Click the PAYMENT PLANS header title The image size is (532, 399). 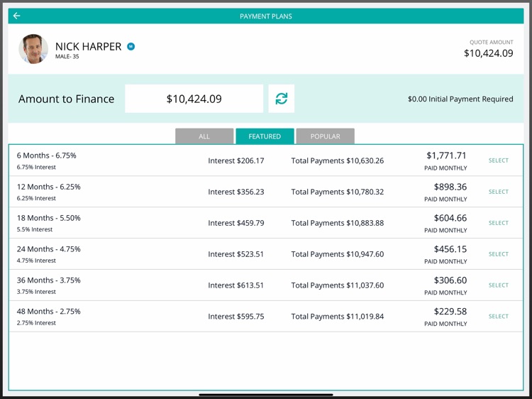coord(266,16)
